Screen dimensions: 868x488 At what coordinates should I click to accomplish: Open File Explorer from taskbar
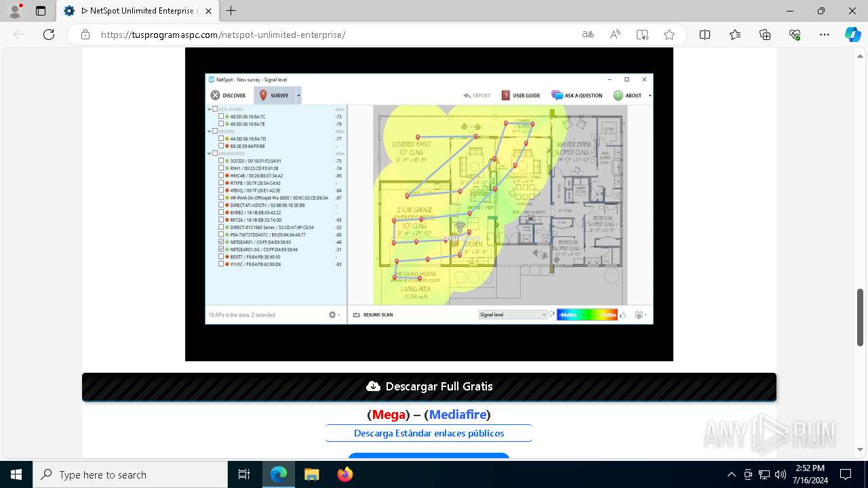pos(311,474)
